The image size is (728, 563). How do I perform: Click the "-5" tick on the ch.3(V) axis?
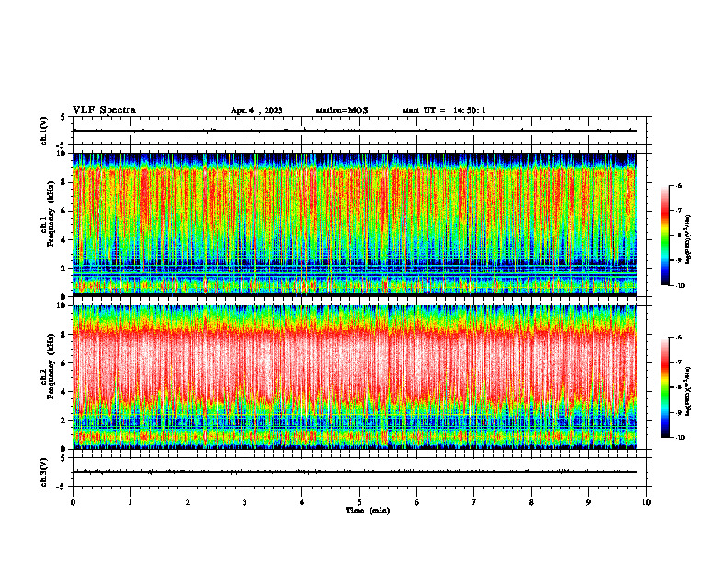click(x=62, y=487)
